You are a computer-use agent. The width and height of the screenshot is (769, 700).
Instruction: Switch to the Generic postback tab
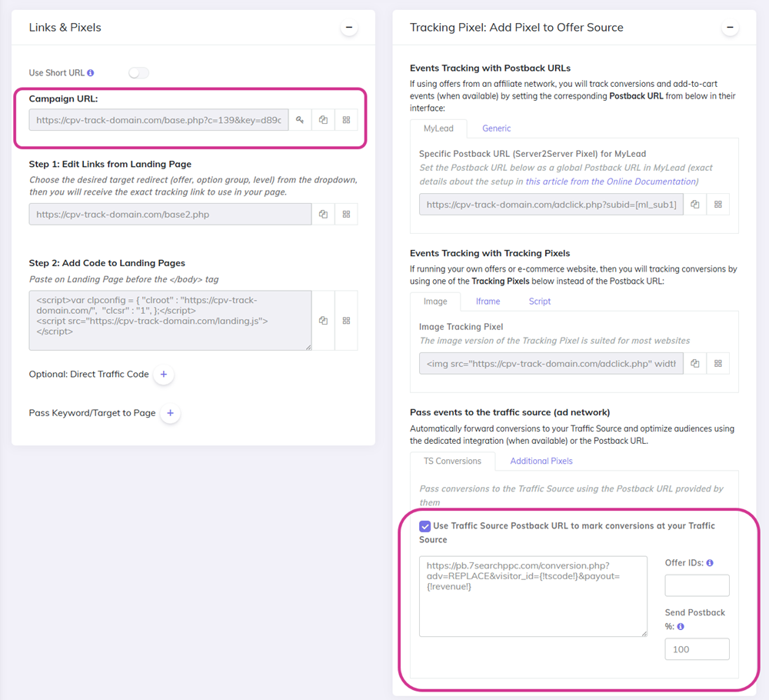point(496,128)
